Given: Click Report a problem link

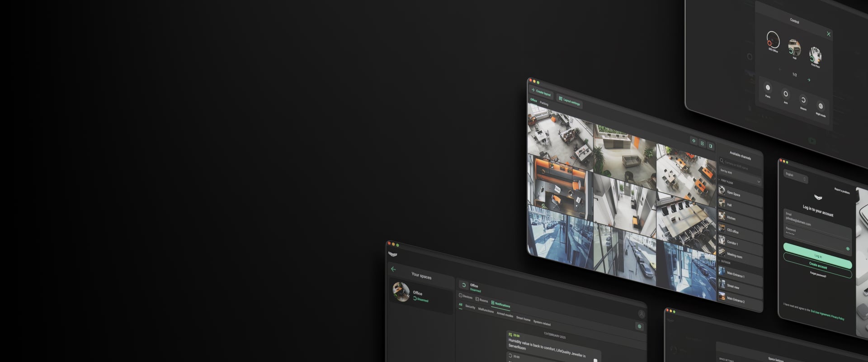Looking at the screenshot, I should pyautogui.click(x=842, y=191).
